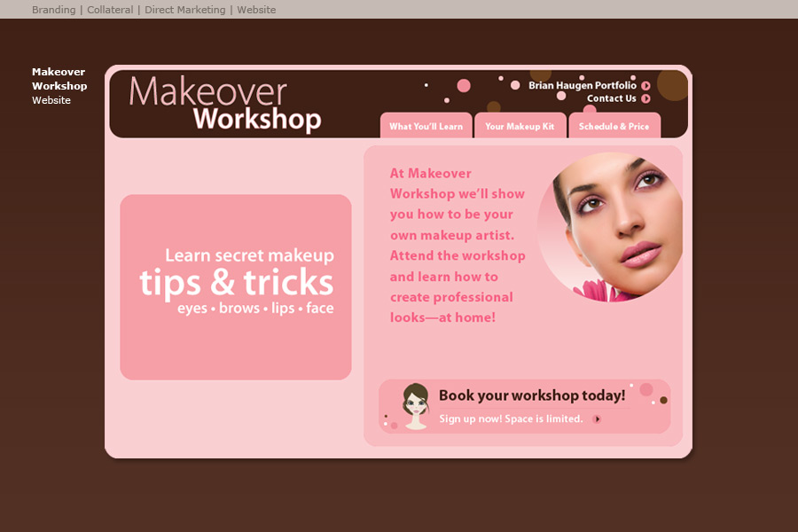Click Sign up now! Space is limited

pos(511,419)
